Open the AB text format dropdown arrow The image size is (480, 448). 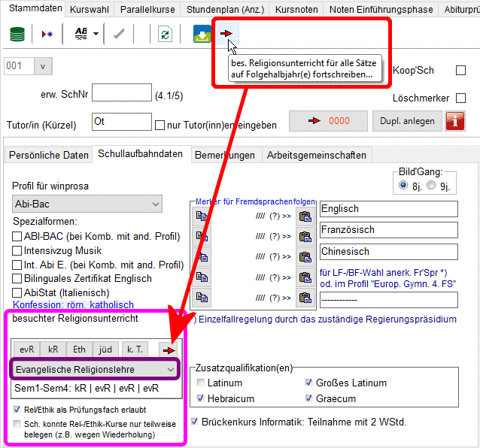[96, 35]
